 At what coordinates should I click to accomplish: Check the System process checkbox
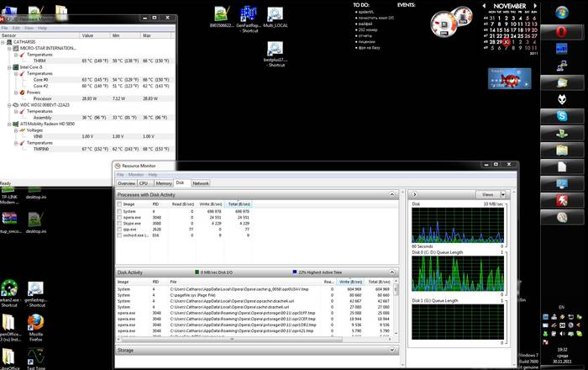pos(119,212)
